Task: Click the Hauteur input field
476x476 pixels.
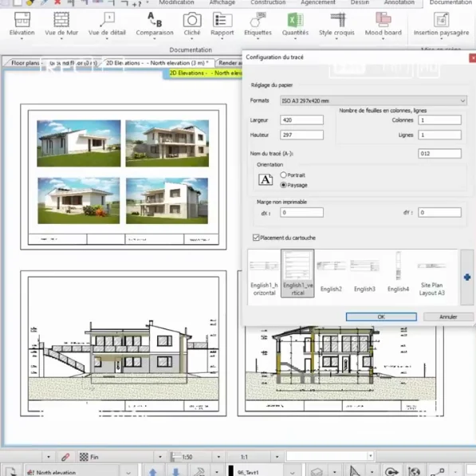Action: click(x=301, y=135)
